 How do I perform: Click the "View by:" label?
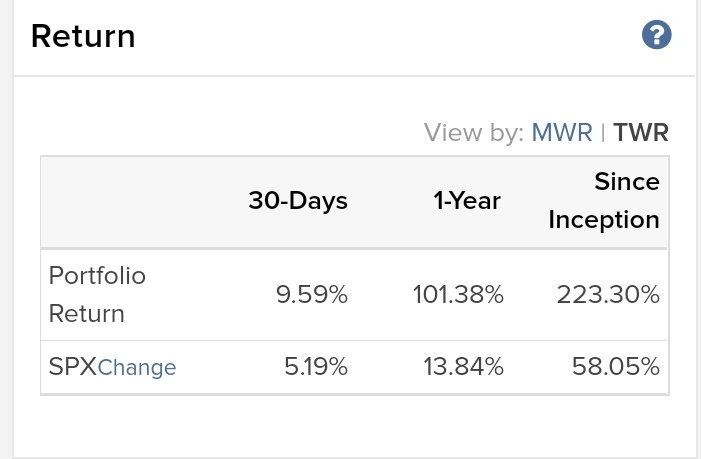[473, 132]
